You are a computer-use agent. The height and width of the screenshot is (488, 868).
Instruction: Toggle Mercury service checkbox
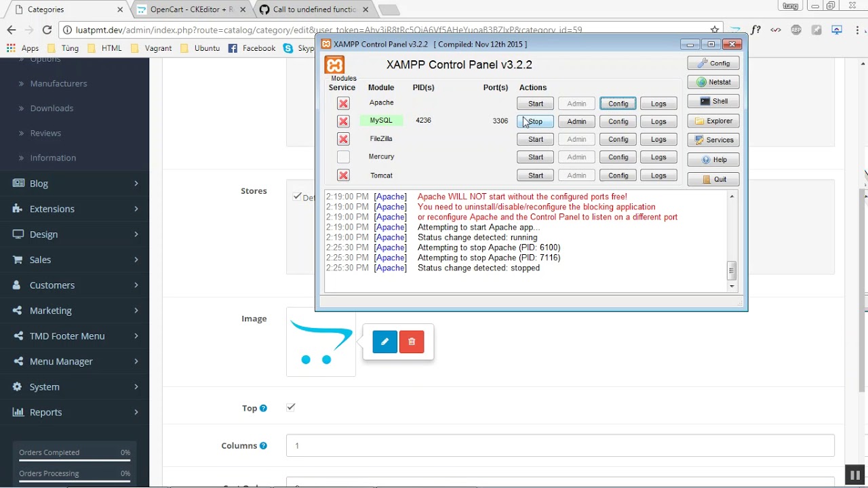point(343,157)
